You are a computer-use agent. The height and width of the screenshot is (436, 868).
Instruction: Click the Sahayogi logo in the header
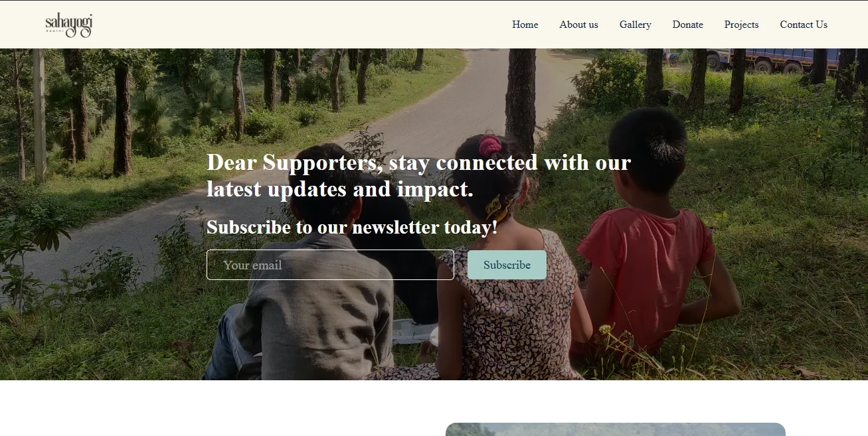pos(69,25)
